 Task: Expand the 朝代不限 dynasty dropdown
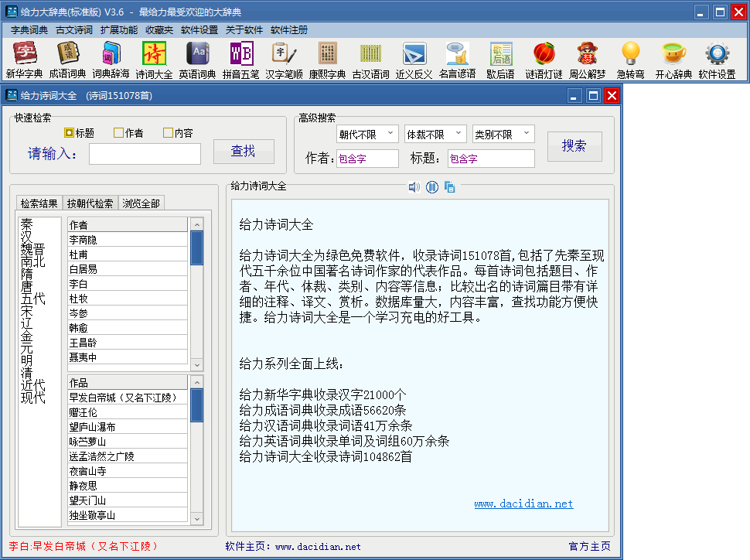pos(367,135)
